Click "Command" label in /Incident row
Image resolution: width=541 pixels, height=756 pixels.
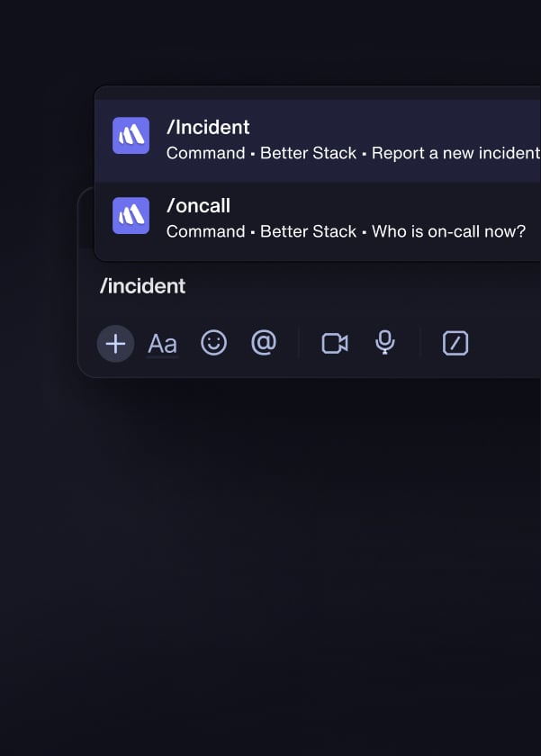tap(205, 153)
